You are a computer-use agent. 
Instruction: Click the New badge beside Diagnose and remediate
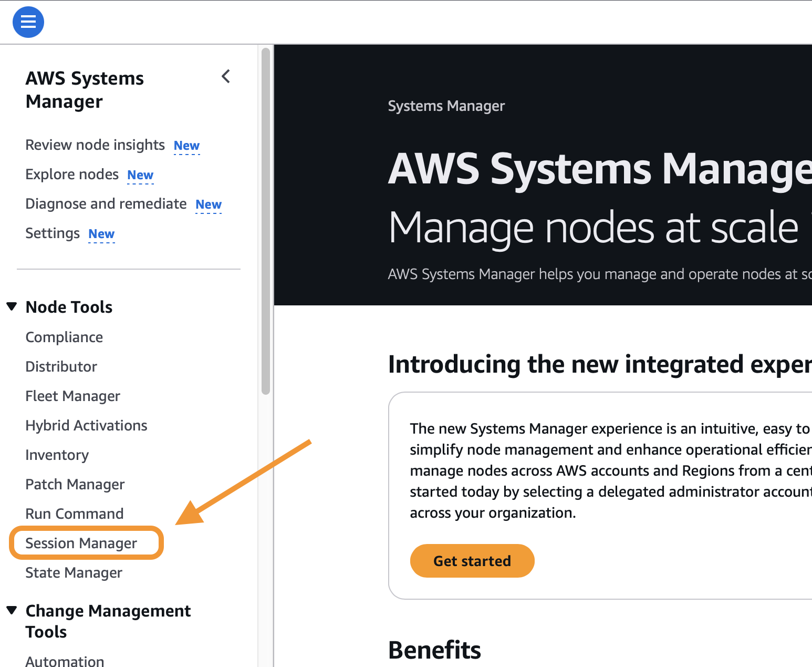click(209, 204)
